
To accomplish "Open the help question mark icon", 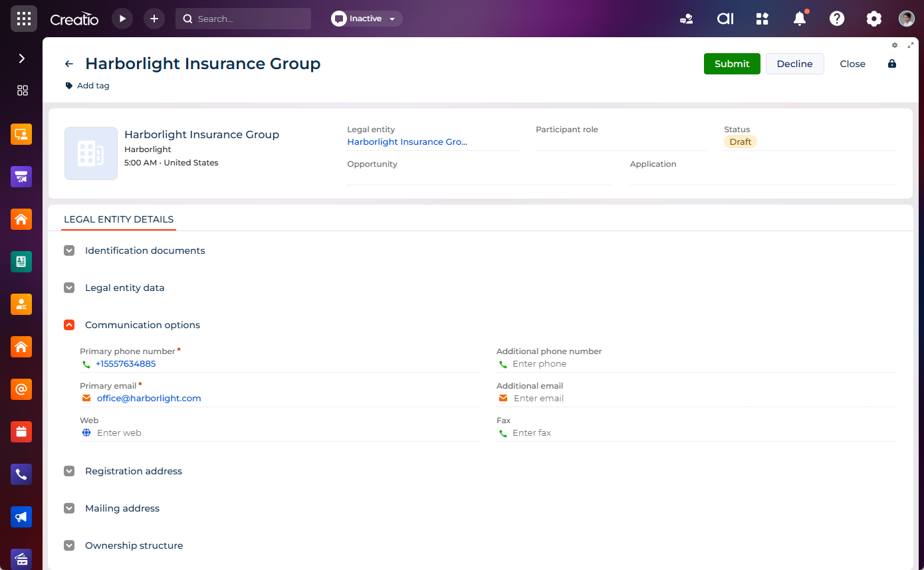I will tap(837, 19).
